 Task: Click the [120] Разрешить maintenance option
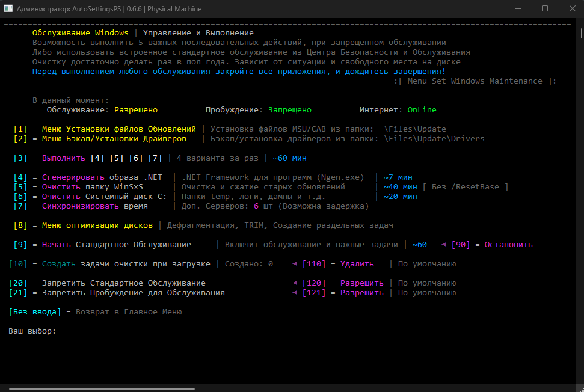343,283
